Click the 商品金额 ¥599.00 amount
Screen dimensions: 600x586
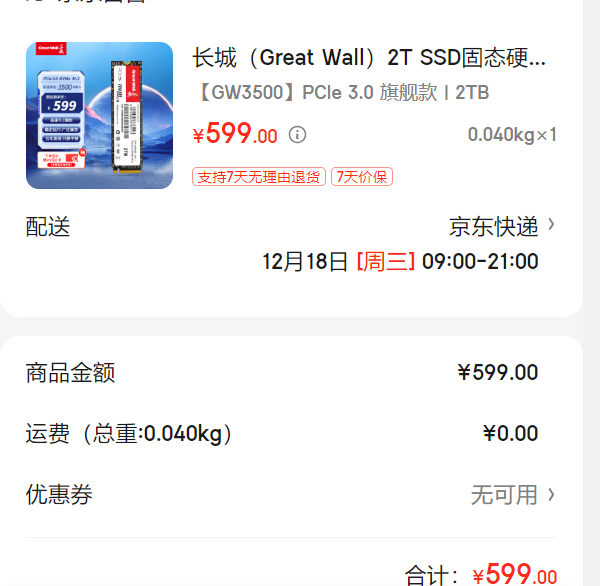pyautogui.click(x=498, y=372)
